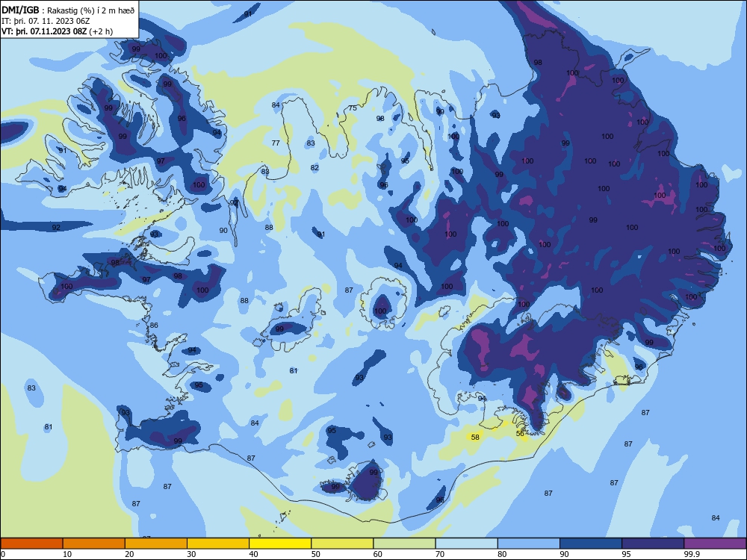Click the '0' tick label on legend
747x560 pixels.
[x=3, y=554]
